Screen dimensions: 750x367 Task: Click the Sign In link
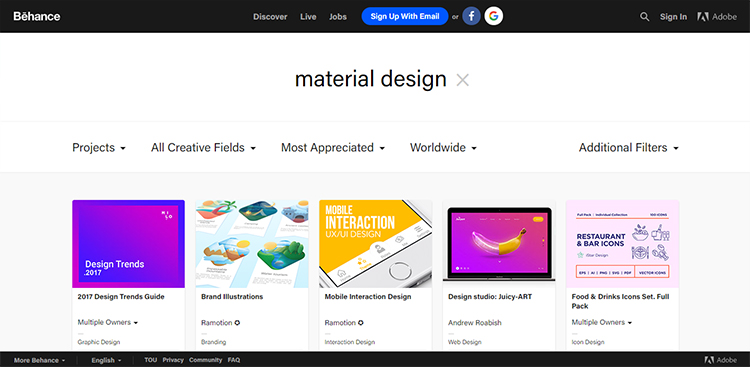(673, 17)
